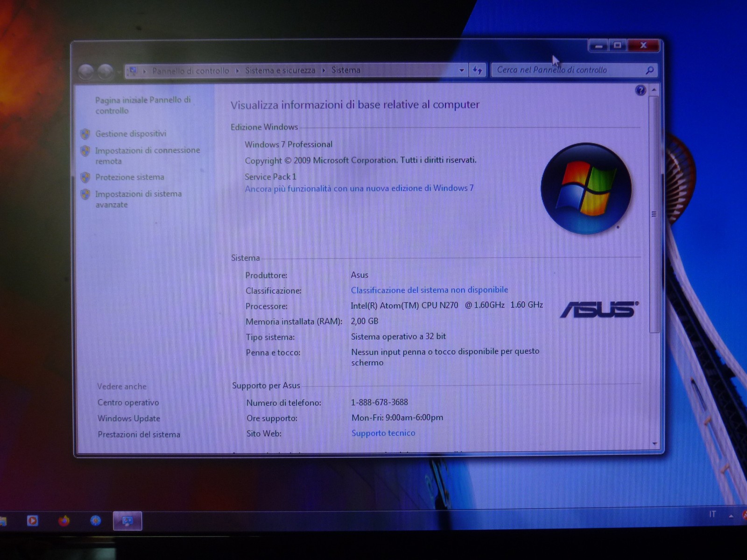Open Gestione dispositivi
747x560 pixels.
[x=131, y=134]
